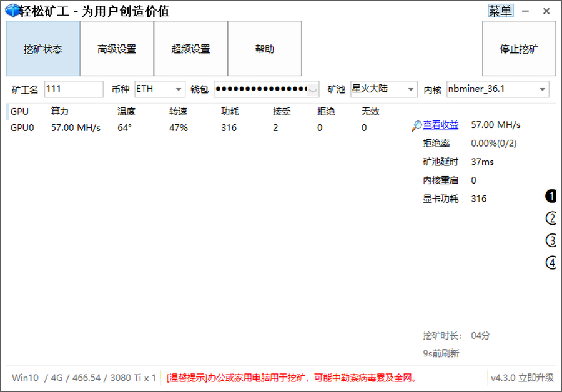Switch to page 1 circle indicator

551,196
